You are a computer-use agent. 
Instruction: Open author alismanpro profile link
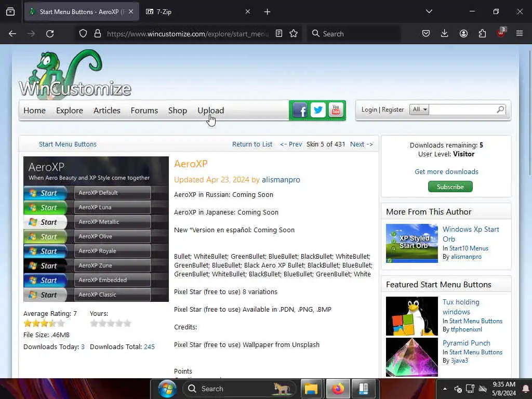pos(281,180)
